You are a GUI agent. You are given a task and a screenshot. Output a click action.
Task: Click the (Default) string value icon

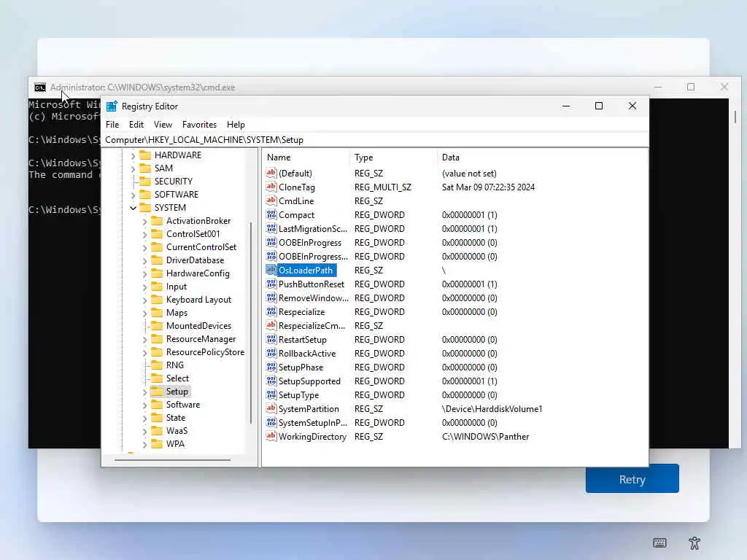tap(271, 173)
